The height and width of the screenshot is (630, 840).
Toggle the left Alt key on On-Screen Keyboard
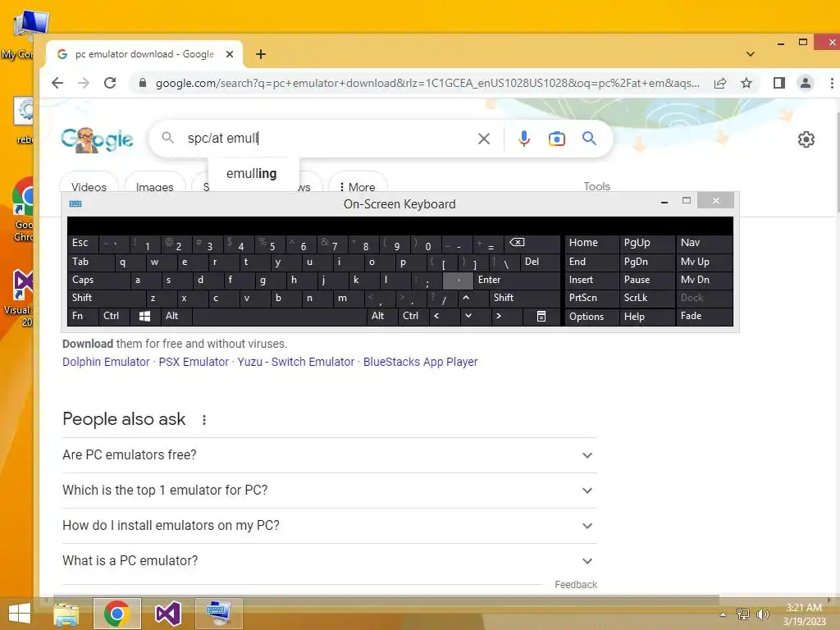(x=176, y=316)
